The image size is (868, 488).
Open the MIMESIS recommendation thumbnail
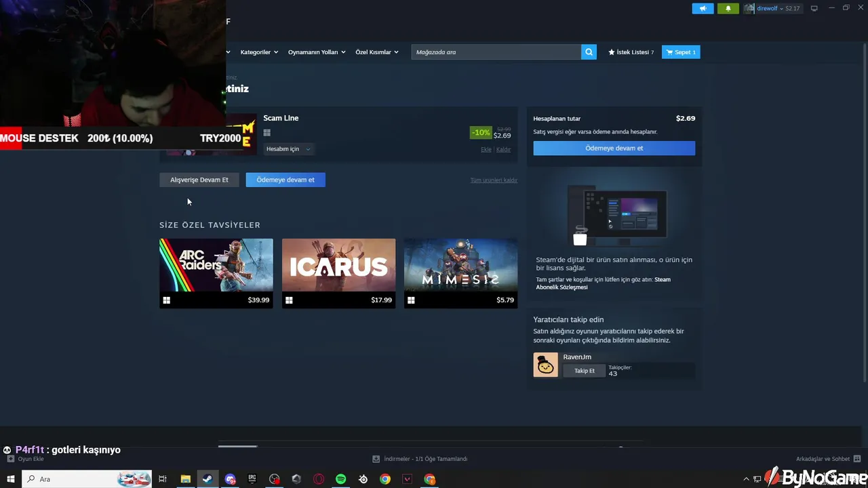click(x=460, y=265)
